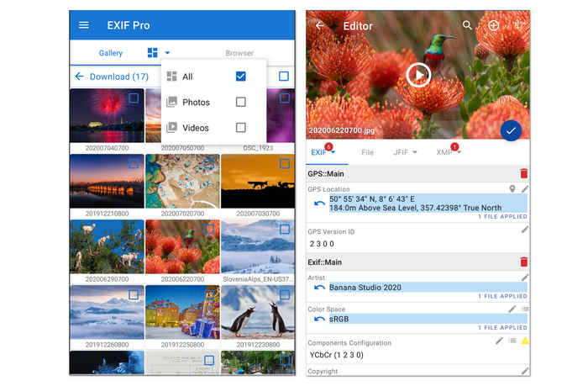The image size is (588, 386).
Task: Edit the Artist field with pencil icon
Action: pyautogui.click(x=525, y=278)
